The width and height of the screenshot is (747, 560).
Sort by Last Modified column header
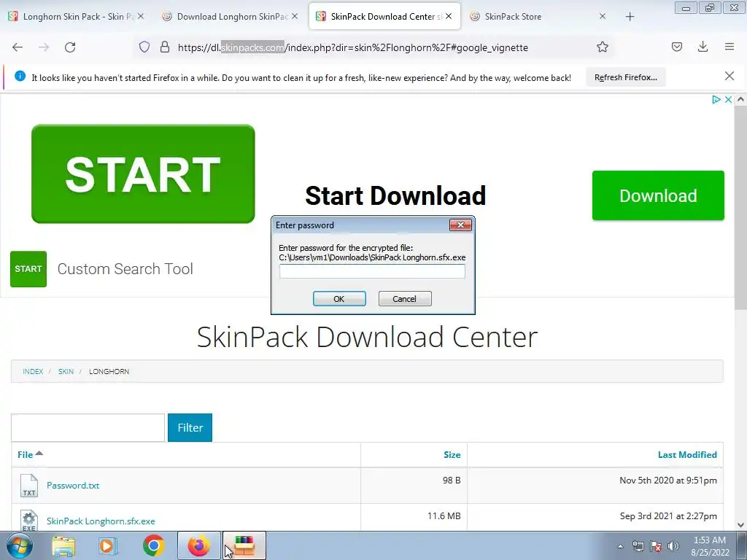pyautogui.click(x=687, y=455)
